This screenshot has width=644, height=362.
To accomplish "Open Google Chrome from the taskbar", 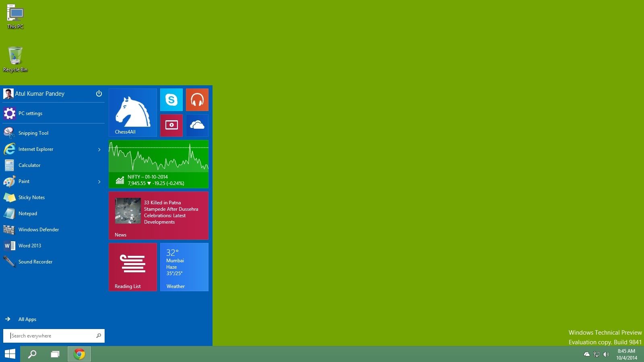I will point(79,354).
